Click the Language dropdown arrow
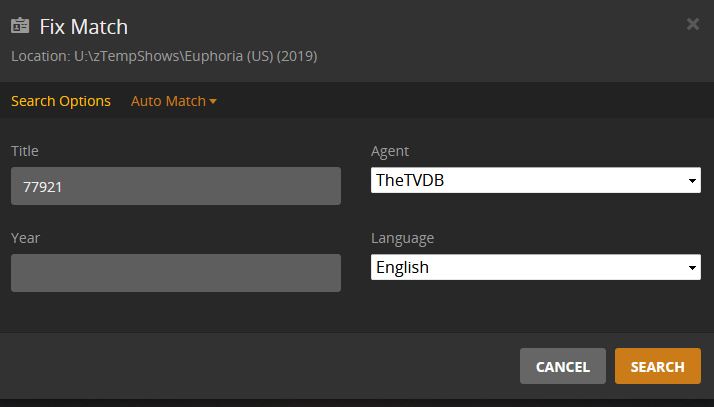This screenshot has height=407, width=714. click(693, 268)
